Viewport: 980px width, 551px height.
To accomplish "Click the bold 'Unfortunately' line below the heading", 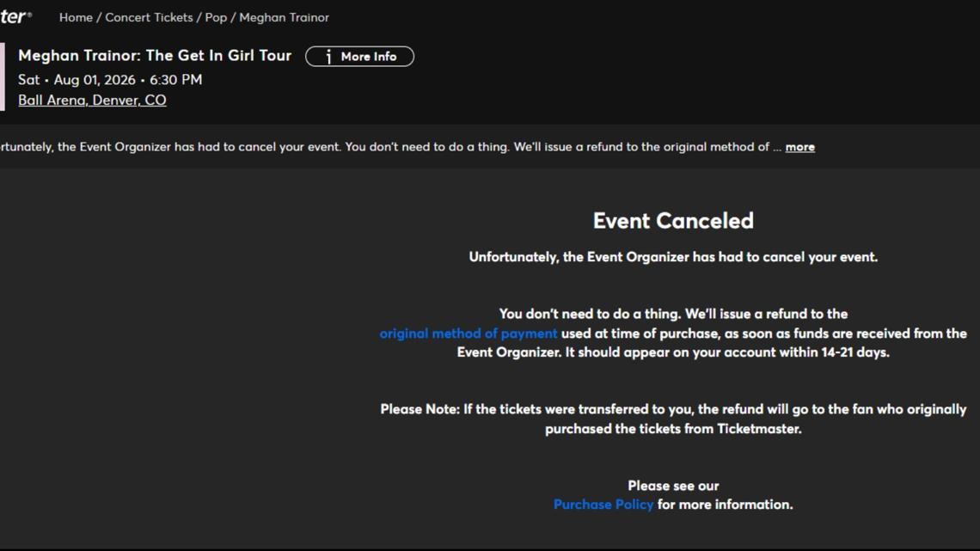I will [x=673, y=257].
